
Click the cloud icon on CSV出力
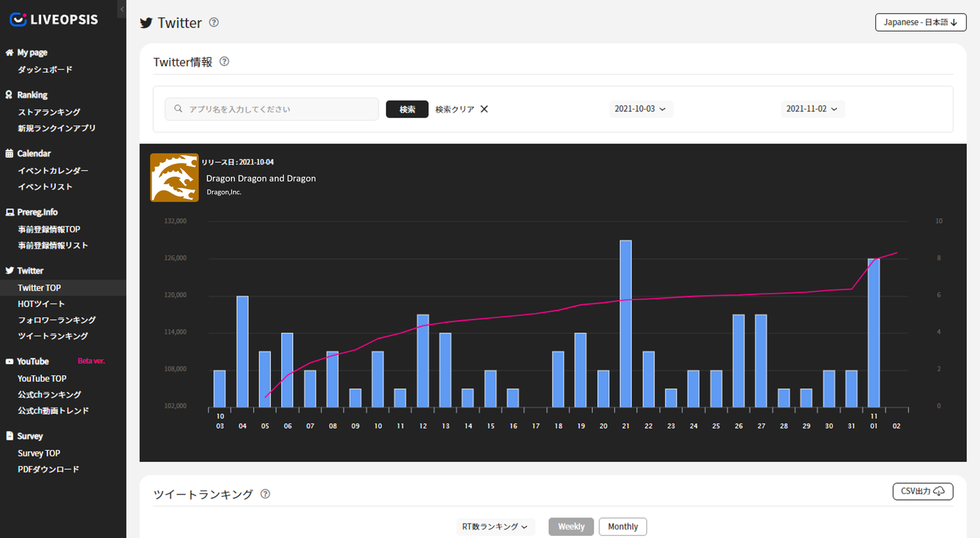tap(939, 491)
